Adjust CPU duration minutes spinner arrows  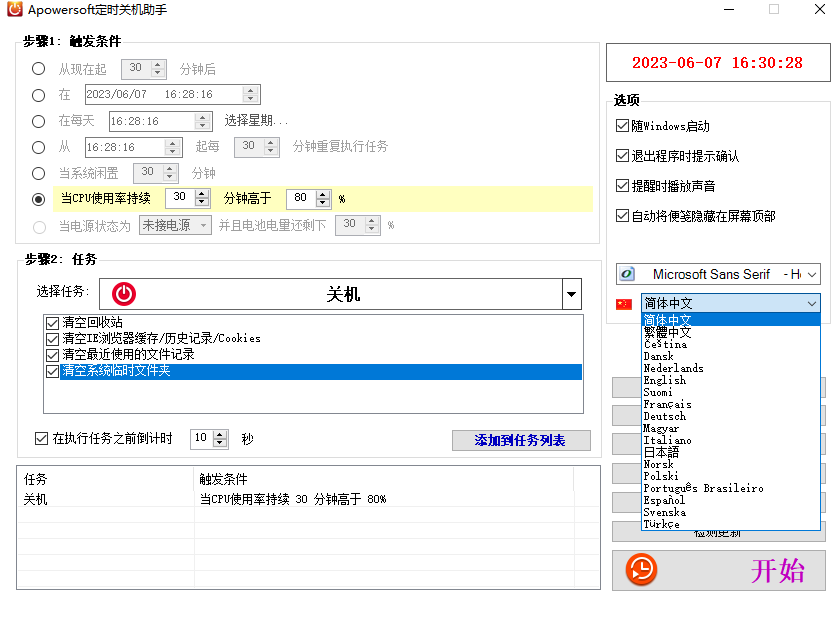coord(202,198)
